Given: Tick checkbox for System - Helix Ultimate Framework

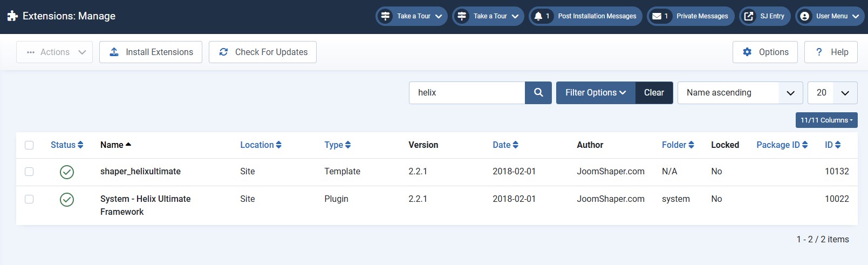Looking at the screenshot, I should (29, 199).
